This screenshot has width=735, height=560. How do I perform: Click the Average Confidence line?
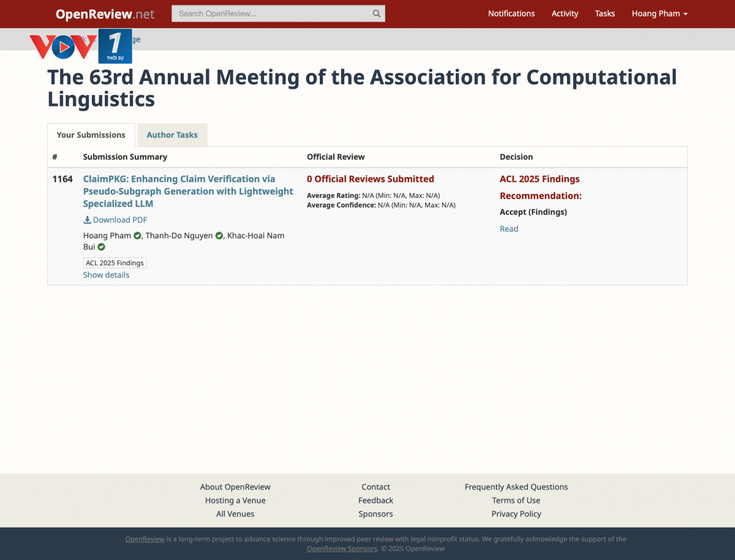pyautogui.click(x=381, y=205)
